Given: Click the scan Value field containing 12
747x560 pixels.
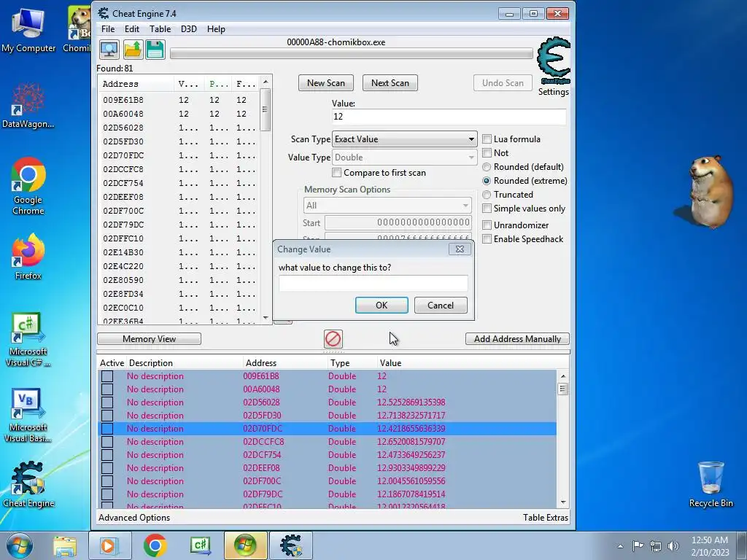Looking at the screenshot, I should click(x=449, y=117).
